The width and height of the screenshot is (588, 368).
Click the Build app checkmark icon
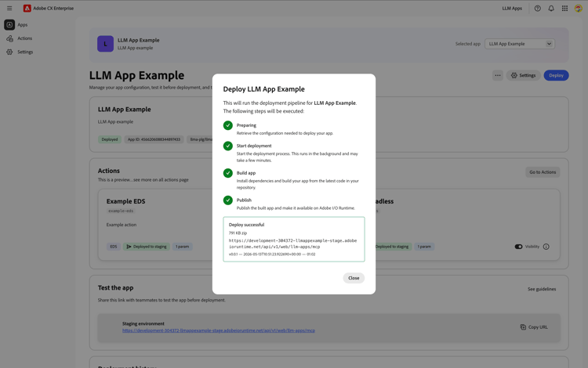pos(228,173)
